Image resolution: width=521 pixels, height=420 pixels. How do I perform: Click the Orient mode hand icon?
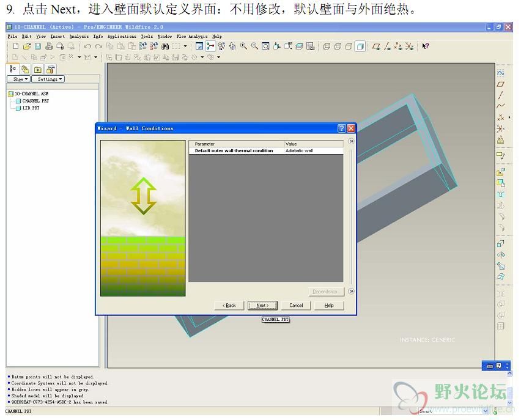(x=232, y=46)
